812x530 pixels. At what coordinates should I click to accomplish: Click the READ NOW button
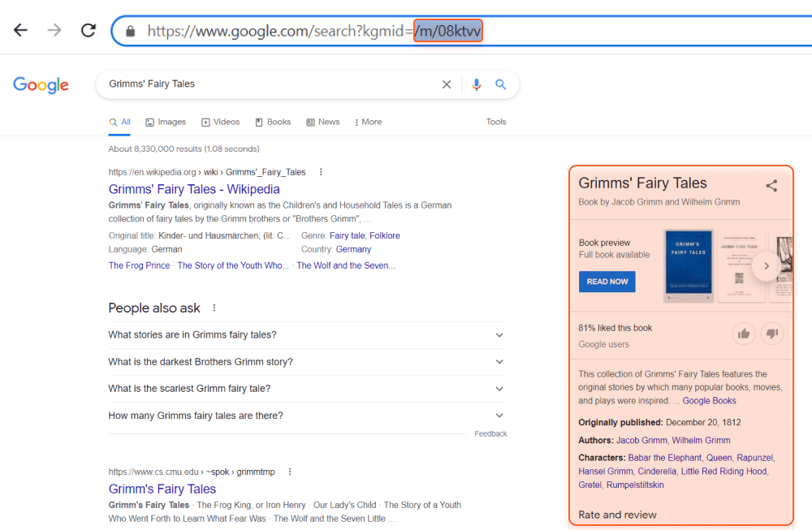(x=607, y=282)
